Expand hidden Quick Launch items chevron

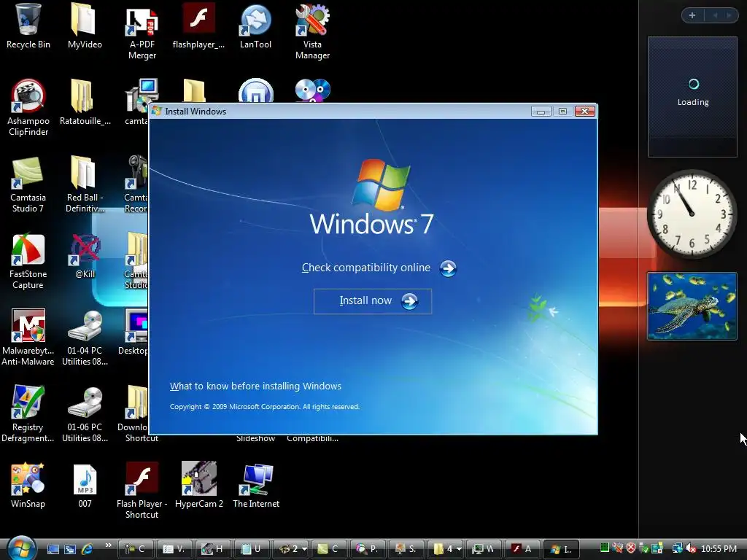click(108, 545)
